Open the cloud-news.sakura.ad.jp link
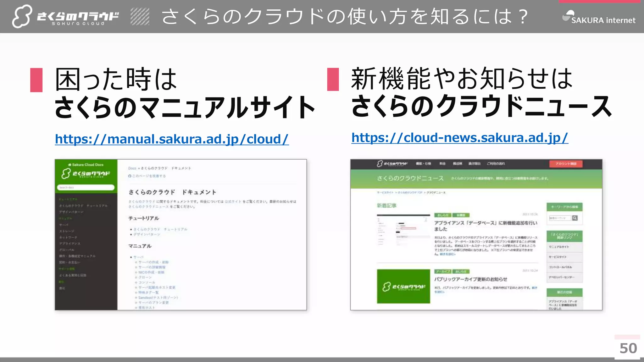This screenshot has height=362, width=644. click(x=460, y=138)
